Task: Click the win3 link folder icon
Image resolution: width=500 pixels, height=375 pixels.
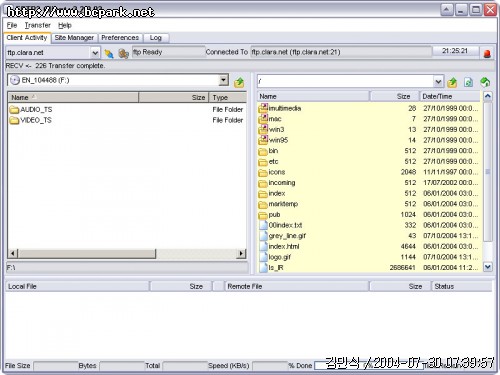Action: click(x=263, y=129)
